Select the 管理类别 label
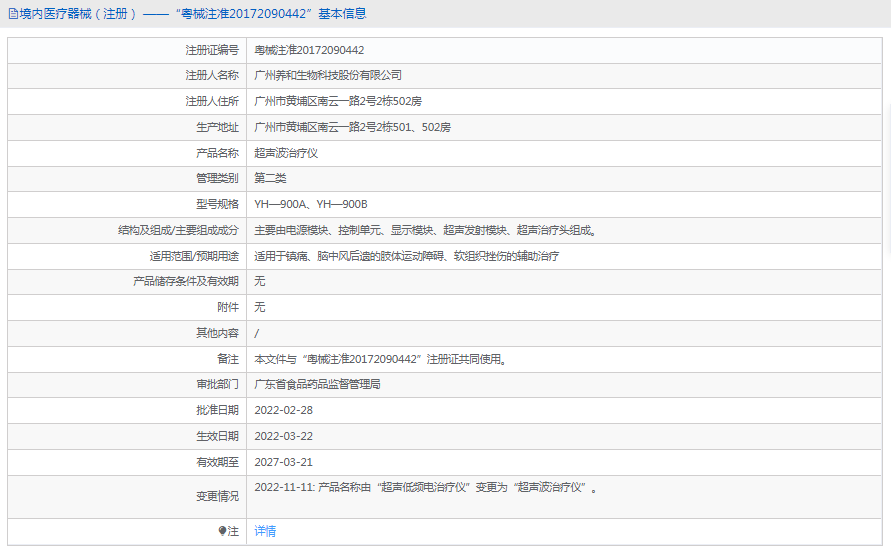The height and width of the screenshot is (553, 891). pyautogui.click(x=218, y=178)
